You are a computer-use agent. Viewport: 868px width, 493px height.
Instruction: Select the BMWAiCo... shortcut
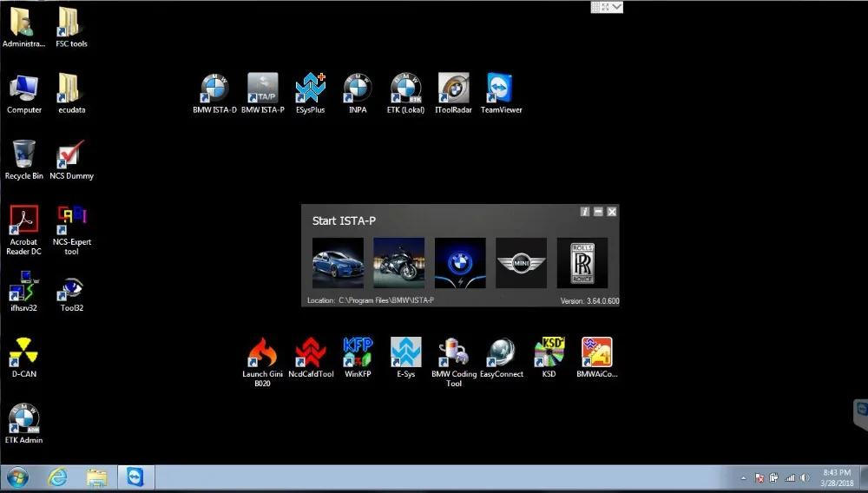[x=597, y=358]
